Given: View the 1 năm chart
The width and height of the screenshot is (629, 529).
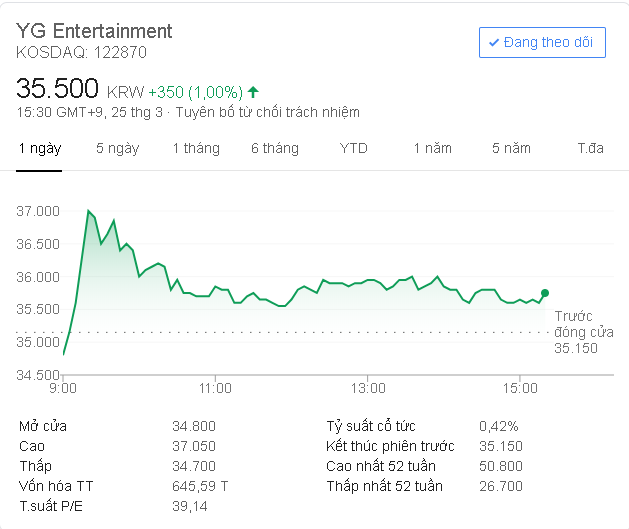Looking at the screenshot, I should point(432,148).
